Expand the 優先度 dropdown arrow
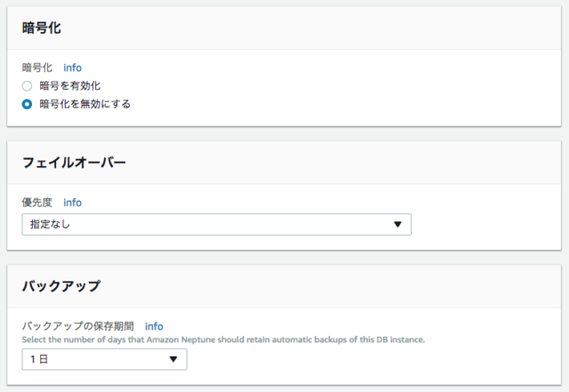Image resolution: width=569 pixels, height=392 pixels. point(397,224)
